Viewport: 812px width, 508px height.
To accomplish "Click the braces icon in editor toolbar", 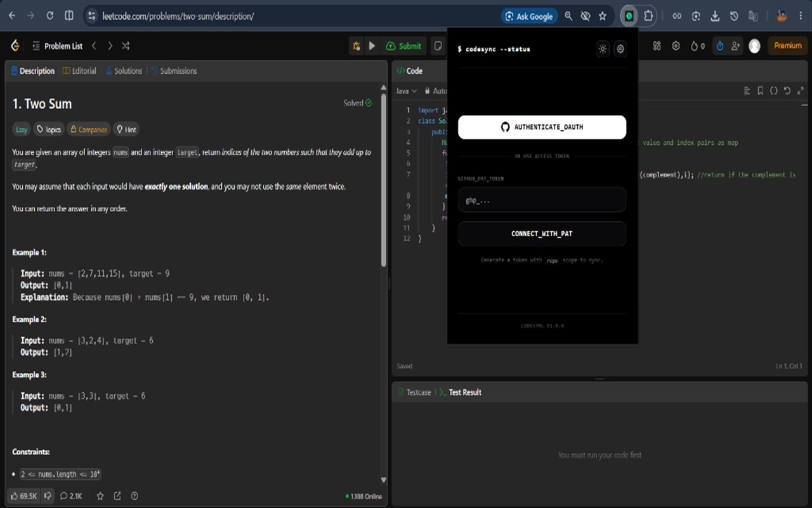I will point(773,91).
